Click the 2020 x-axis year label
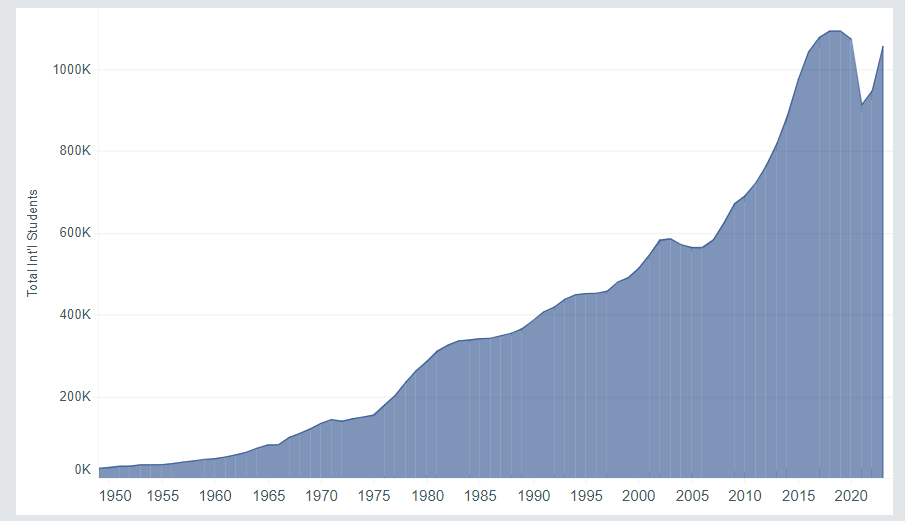 click(x=850, y=496)
